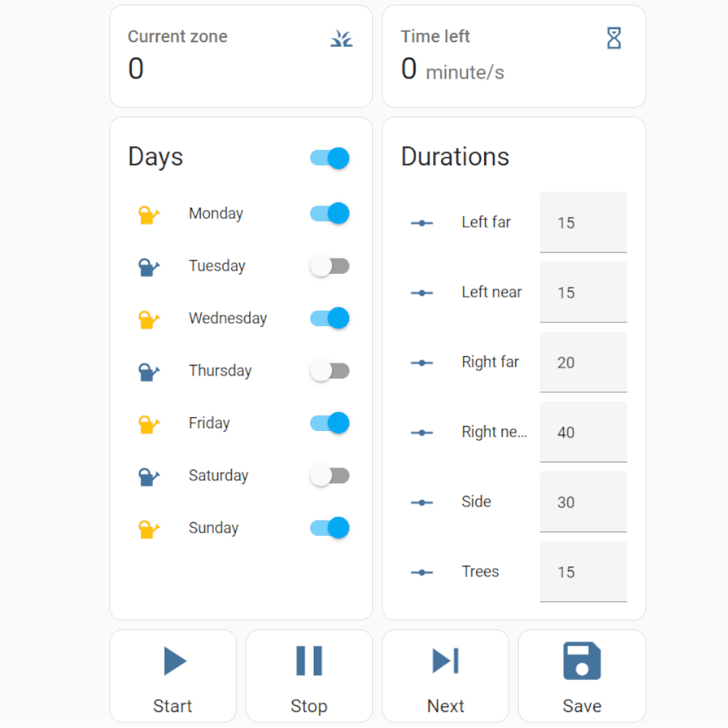
Task: Disable the Sunday toggle switch
Action: pyautogui.click(x=330, y=528)
